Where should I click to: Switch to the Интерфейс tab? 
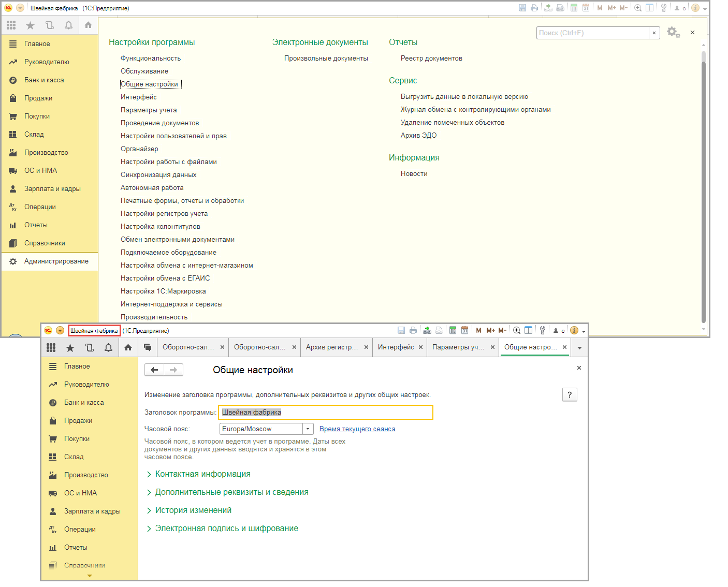pos(396,347)
